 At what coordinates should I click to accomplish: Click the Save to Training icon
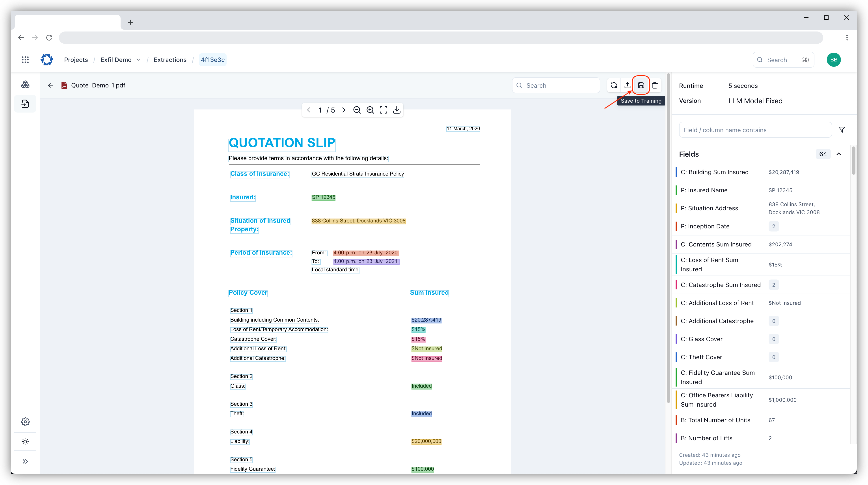(641, 85)
